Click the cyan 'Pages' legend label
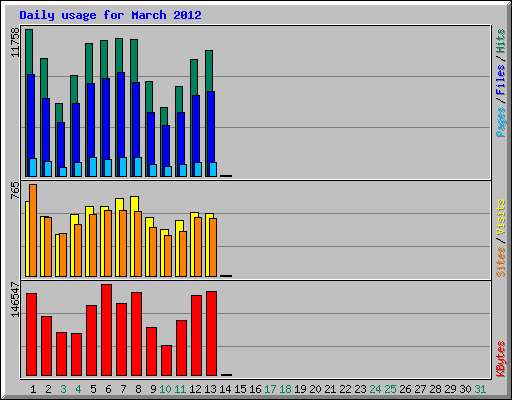 tap(500, 122)
